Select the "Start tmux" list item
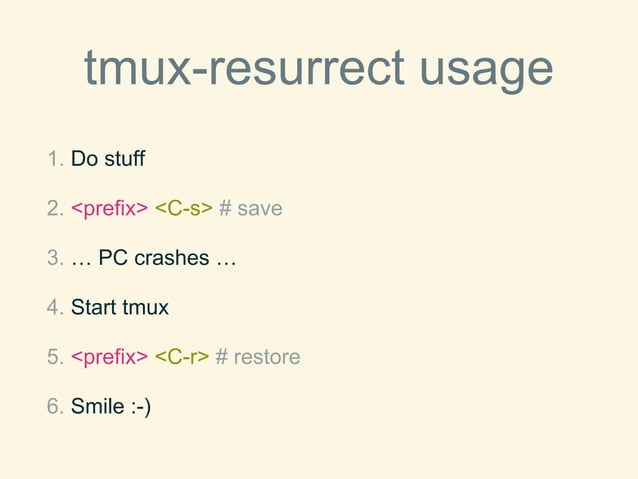Viewport: 638px width, 479px height. coord(120,307)
